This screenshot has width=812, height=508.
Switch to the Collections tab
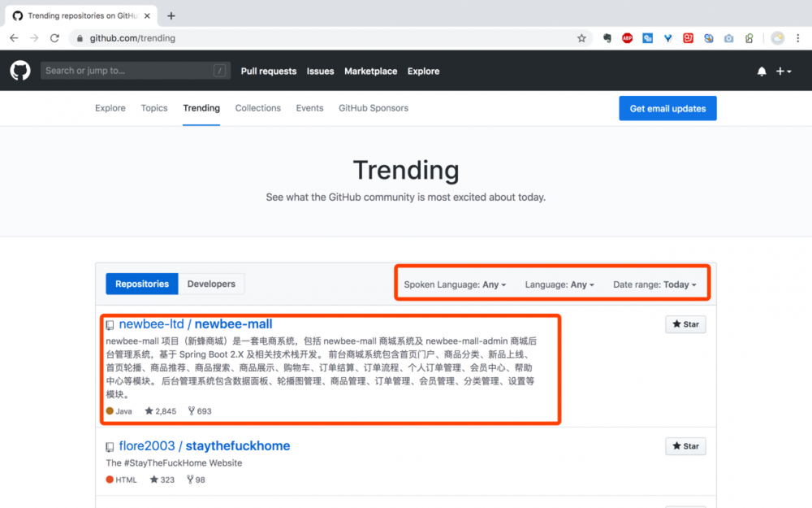pyautogui.click(x=257, y=107)
